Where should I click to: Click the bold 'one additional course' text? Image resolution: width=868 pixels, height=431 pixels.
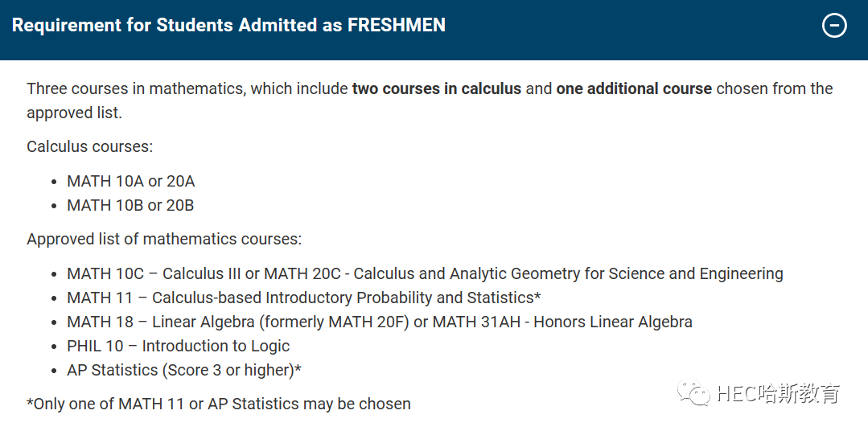(634, 88)
